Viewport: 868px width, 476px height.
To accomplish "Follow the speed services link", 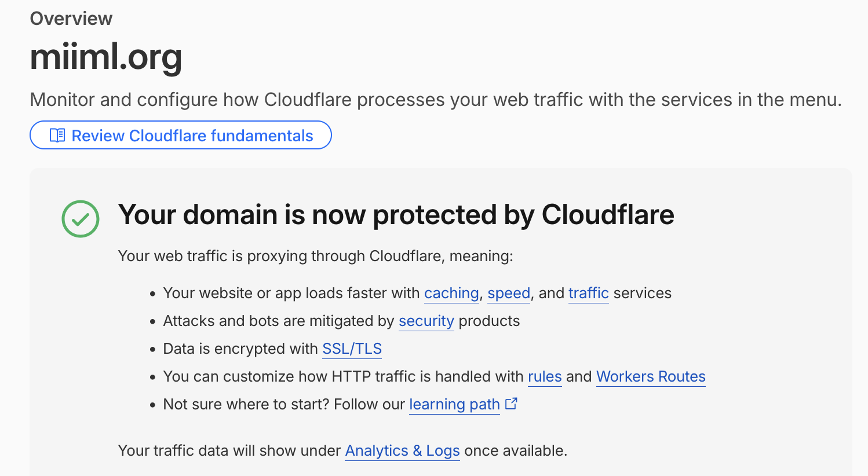I will click(x=509, y=293).
